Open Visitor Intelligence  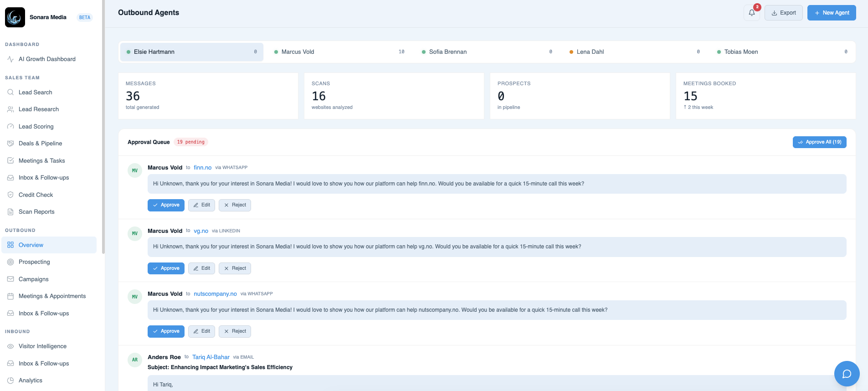[49, 346]
